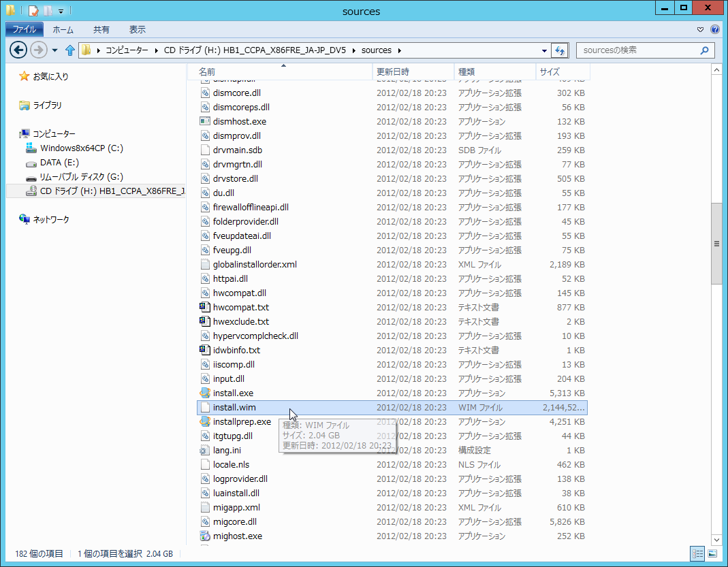This screenshot has height=567, width=728.
Task: Click the folder system icon in title bar
Action: 11,10
